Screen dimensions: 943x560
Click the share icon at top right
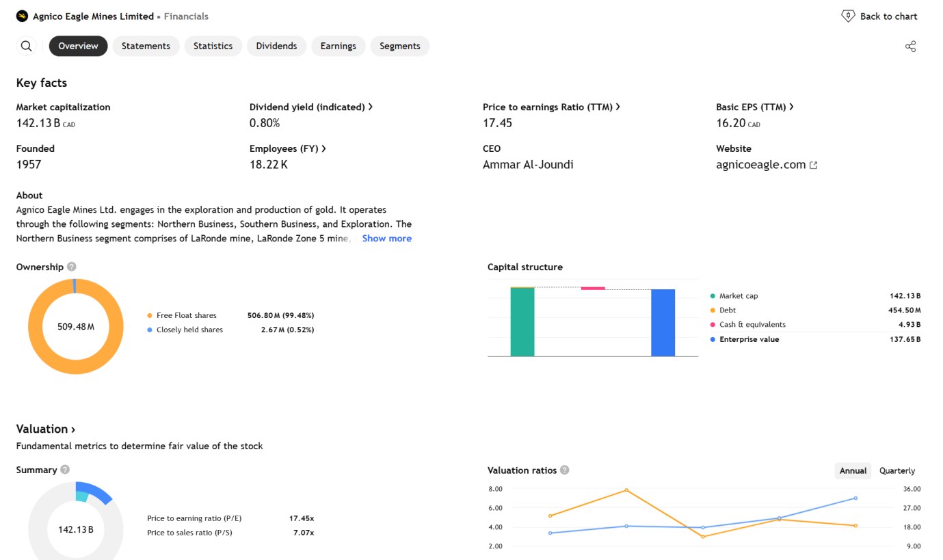click(910, 46)
